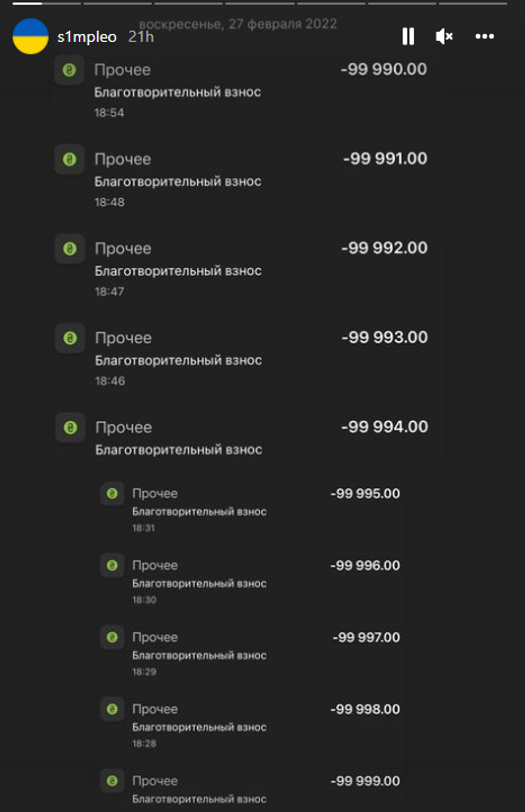Select the Благотворительный взнос entry at 18:54
Screen dimensions: 525x812
177,92
